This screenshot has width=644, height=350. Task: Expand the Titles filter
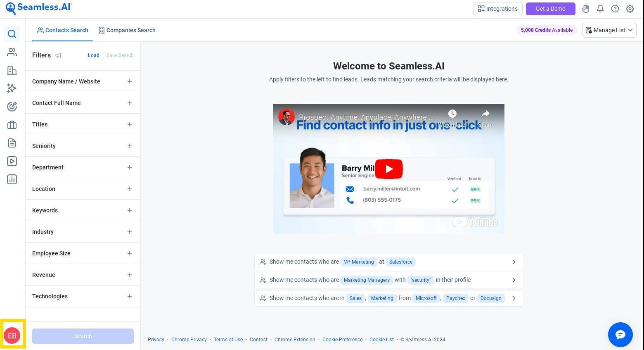tap(83, 124)
